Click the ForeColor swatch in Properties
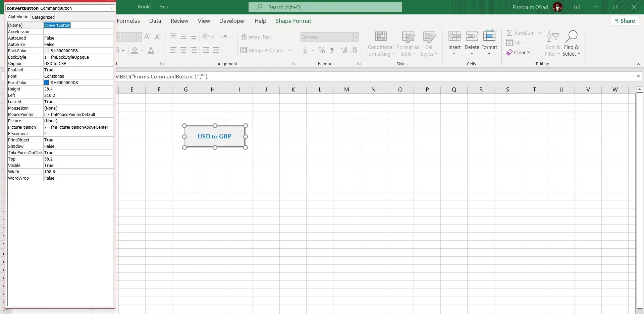This screenshot has height=314, width=644. (x=46, y=82)
